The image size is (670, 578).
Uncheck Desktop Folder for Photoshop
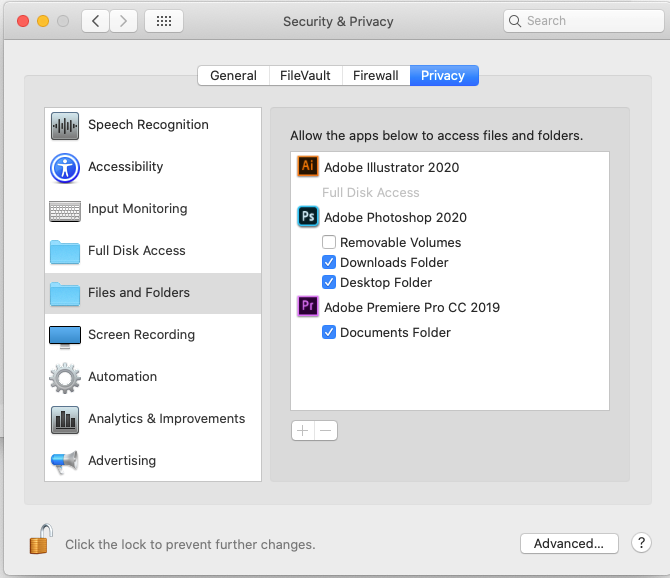coord(329,282)
